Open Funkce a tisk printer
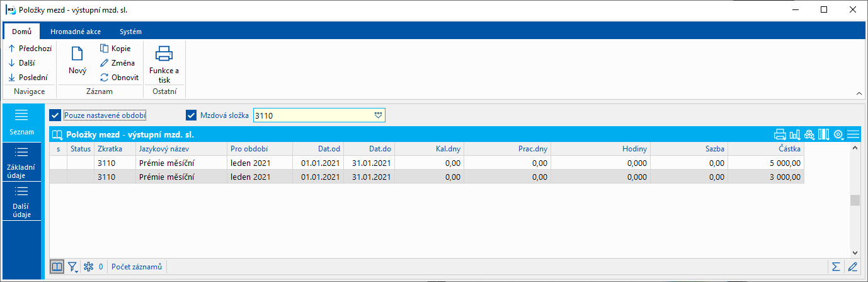The image size is (868, 282). [x=164, y=64]
